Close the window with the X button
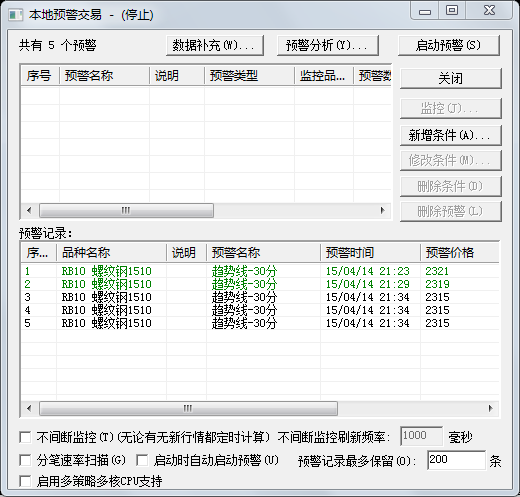 click(489, 11)
